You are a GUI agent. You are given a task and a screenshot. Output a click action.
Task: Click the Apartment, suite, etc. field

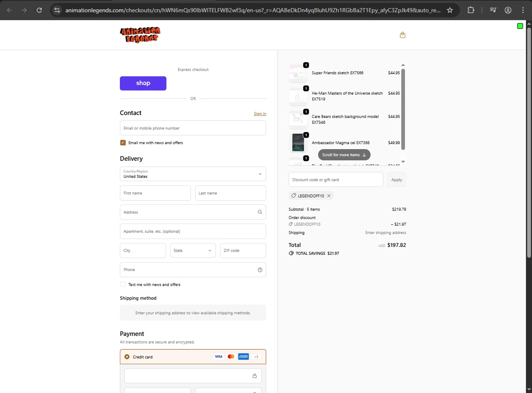tap(193, 231)
